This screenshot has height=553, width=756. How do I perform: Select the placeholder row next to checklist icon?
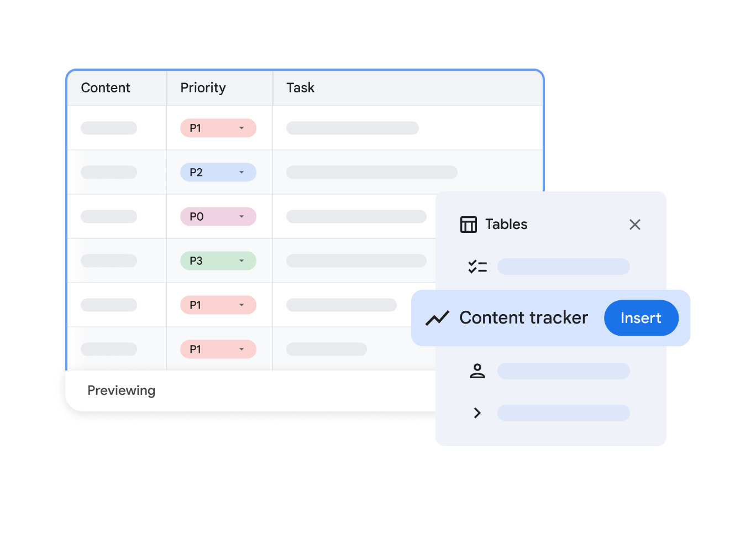click(x=563, y=267)
